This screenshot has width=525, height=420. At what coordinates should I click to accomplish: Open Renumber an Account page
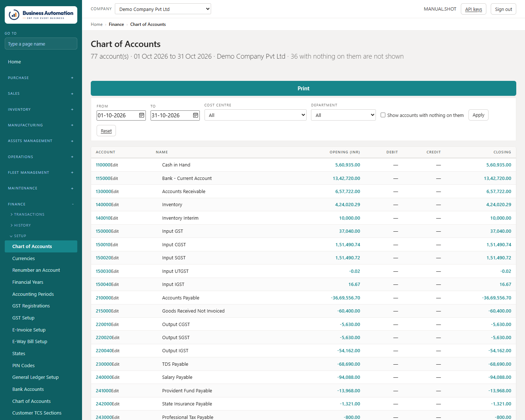tap(36, 270)
